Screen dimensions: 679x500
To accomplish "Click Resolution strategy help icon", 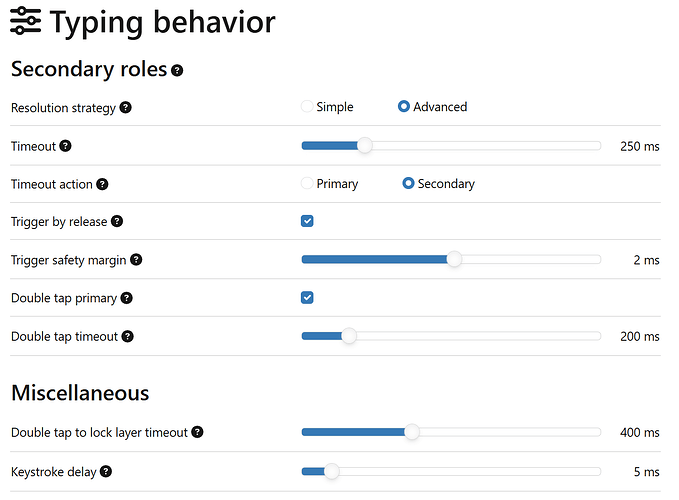I will coord(126,107).
